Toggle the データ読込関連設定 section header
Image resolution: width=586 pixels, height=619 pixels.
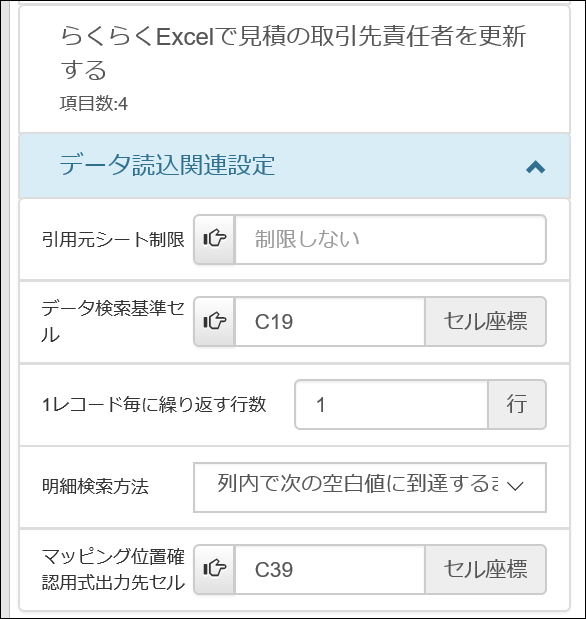point(294,165)
